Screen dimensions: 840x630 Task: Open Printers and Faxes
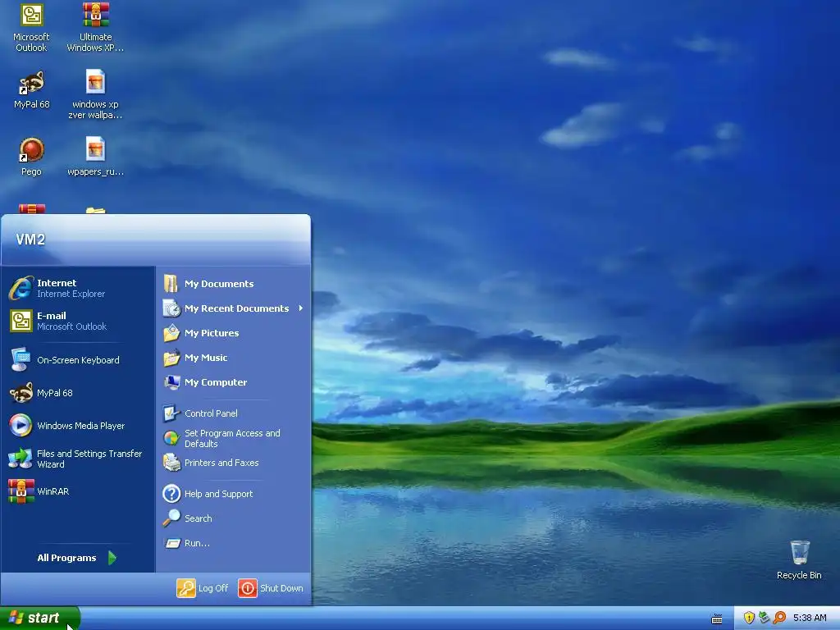(233, 463)
